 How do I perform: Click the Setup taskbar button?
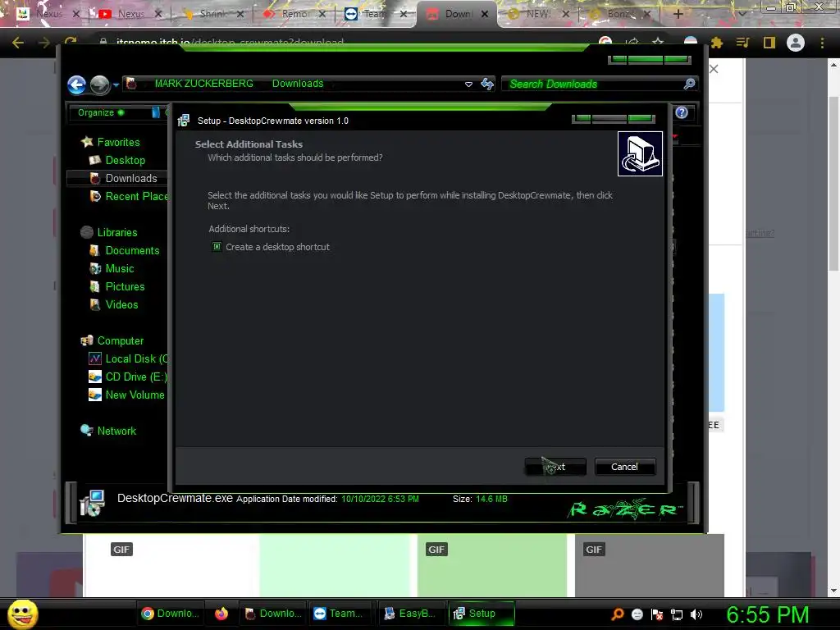pos(481,614)
